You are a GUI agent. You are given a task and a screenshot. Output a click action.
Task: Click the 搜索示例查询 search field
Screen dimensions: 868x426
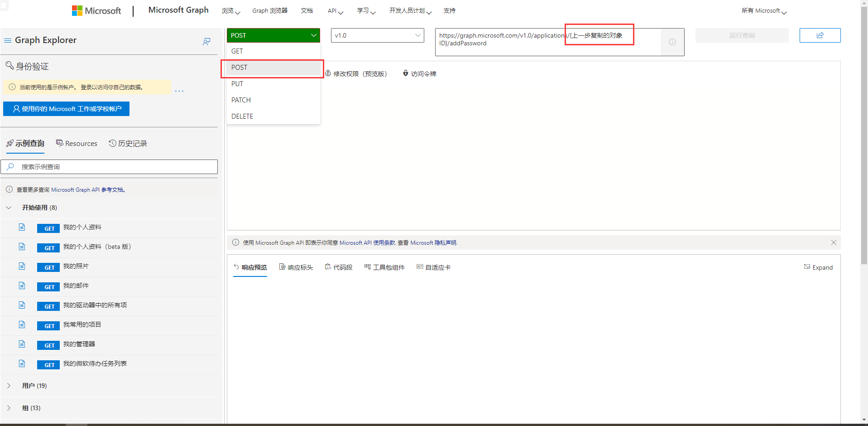point(109,167)
